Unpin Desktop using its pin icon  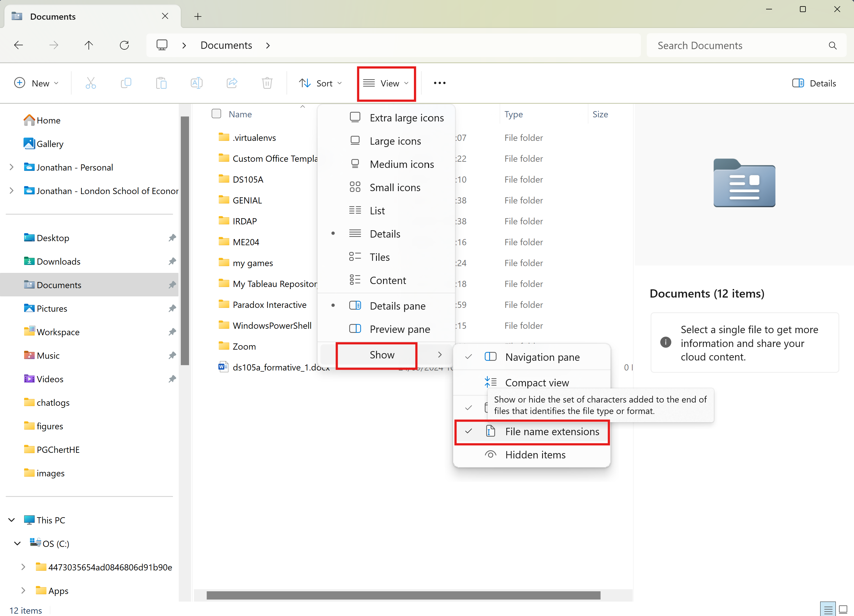[x=172, y=238]
